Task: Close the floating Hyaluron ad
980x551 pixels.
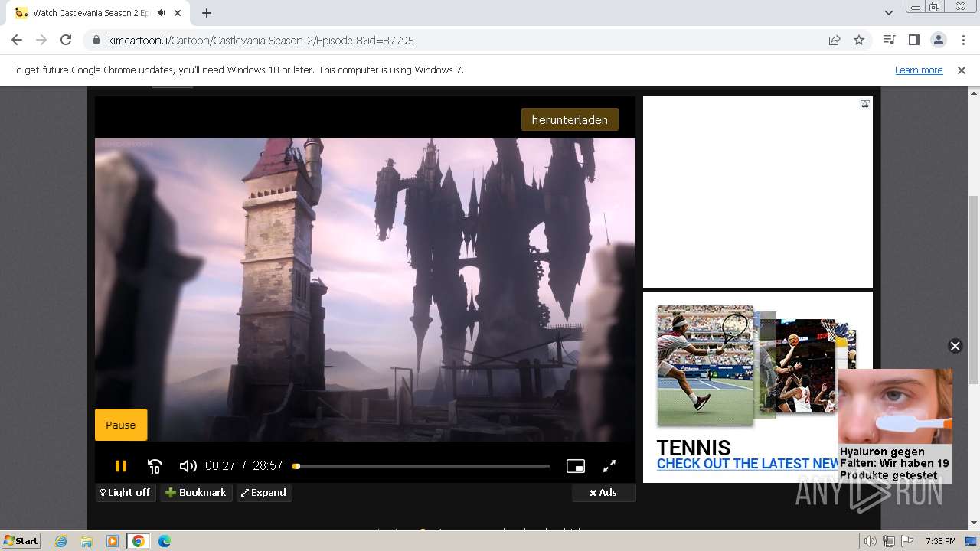Action: pos(955,346)
